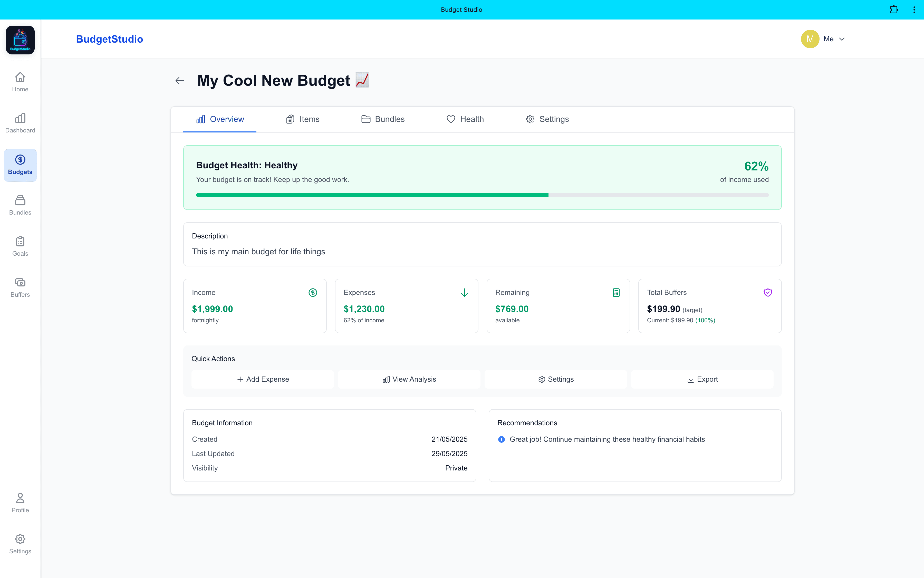Screen dimensions: 924x578
Task: Open Profile in the sidebar
Action: [x=20, y=503]
